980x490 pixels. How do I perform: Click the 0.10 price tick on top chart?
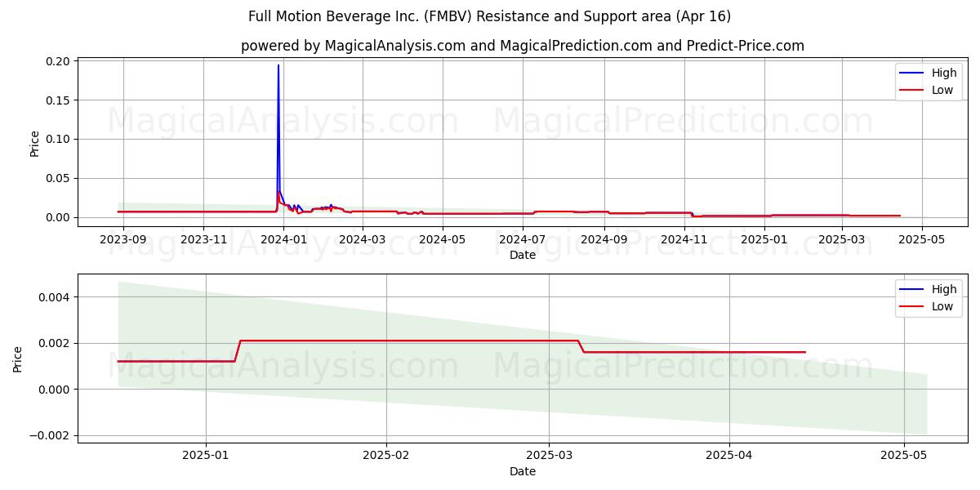57,139
